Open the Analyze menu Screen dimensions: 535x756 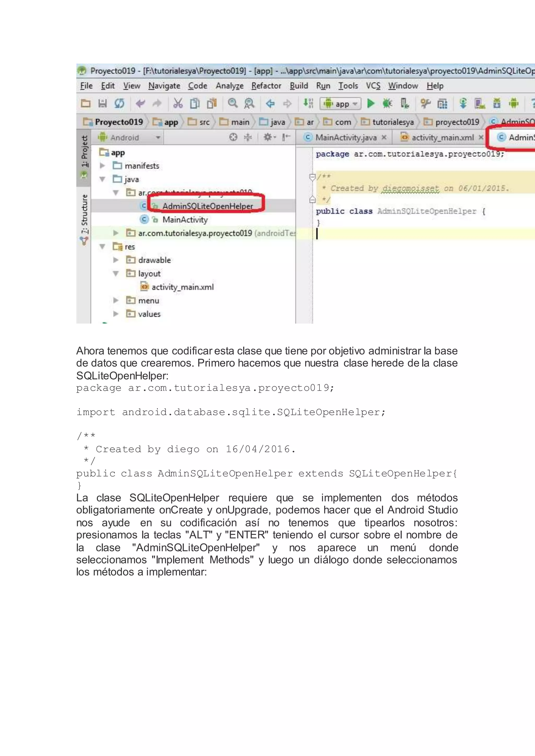(x=230, y=86)
